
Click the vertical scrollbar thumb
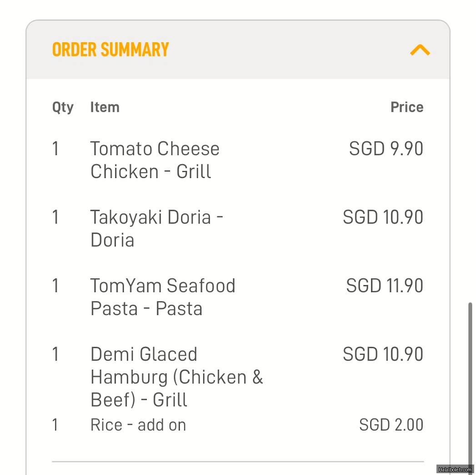click(470, 382)
